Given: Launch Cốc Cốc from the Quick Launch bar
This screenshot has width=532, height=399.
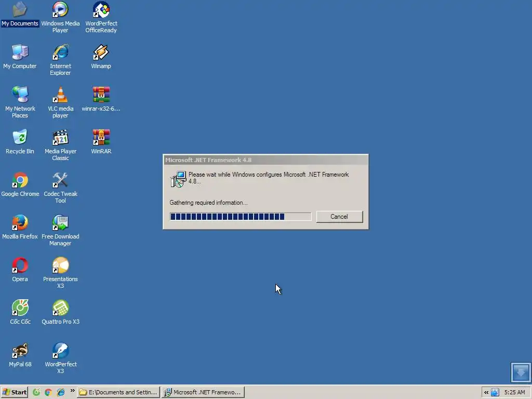Looking at the screenshot, I should (x=36, y=392).
